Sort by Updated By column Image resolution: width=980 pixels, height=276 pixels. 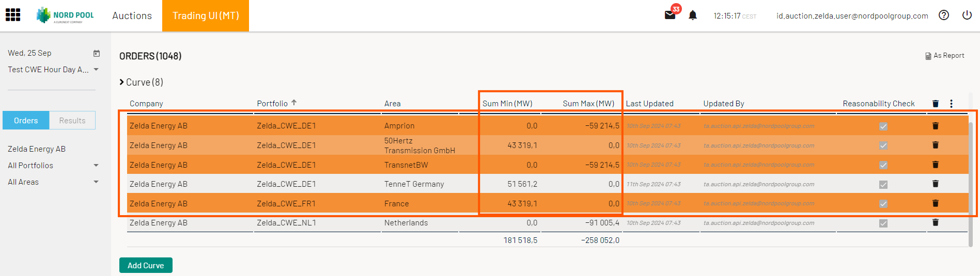724,104
